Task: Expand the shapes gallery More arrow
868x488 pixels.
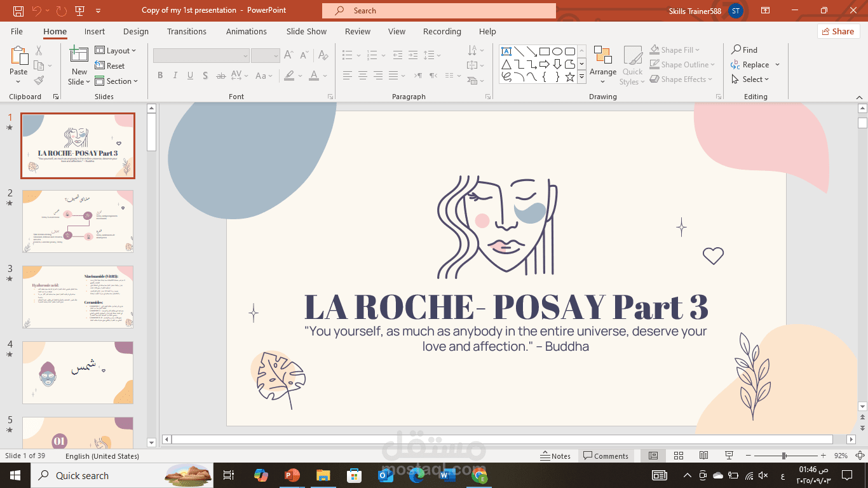Action: tap(581, 77)
